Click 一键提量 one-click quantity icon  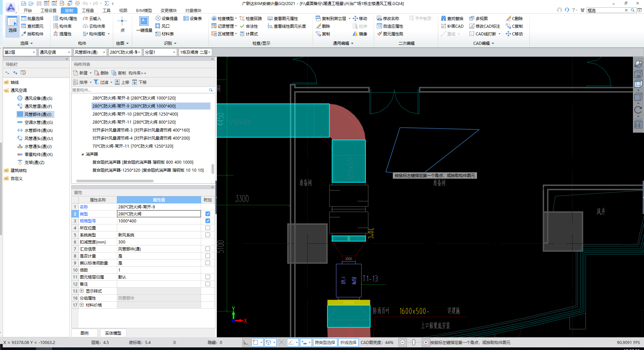(x=144, y=24)
